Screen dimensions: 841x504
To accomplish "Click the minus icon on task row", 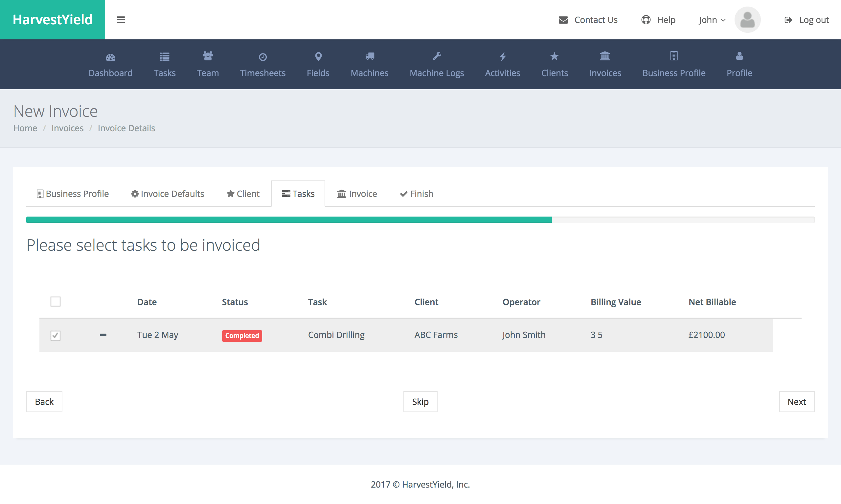I will click(103, 335).
